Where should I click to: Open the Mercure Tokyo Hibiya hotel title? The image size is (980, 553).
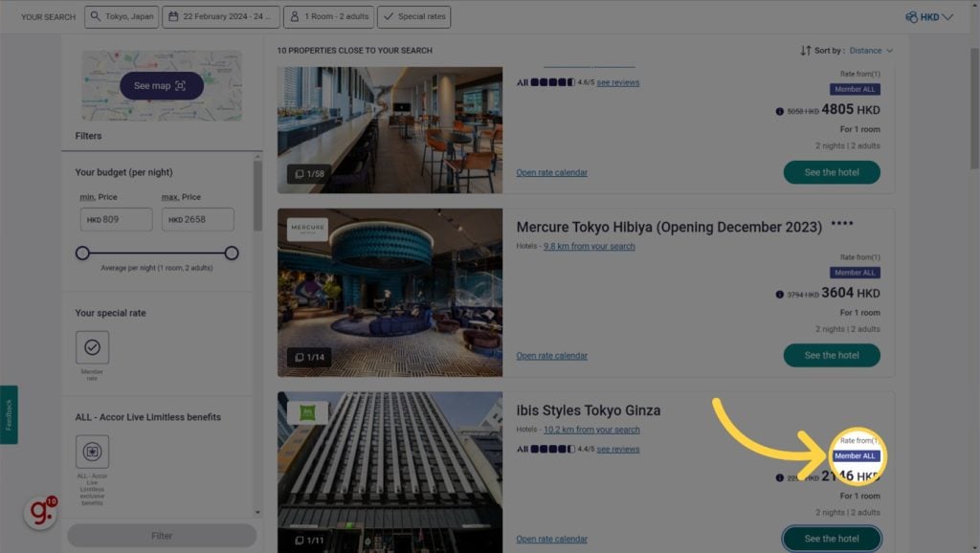pyautogui.click(x=669, y=227)
